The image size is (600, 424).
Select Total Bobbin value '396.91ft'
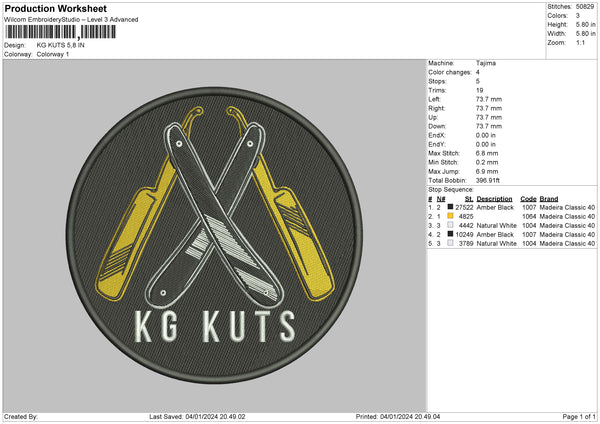pyautogui.click(x=488, y=180)
